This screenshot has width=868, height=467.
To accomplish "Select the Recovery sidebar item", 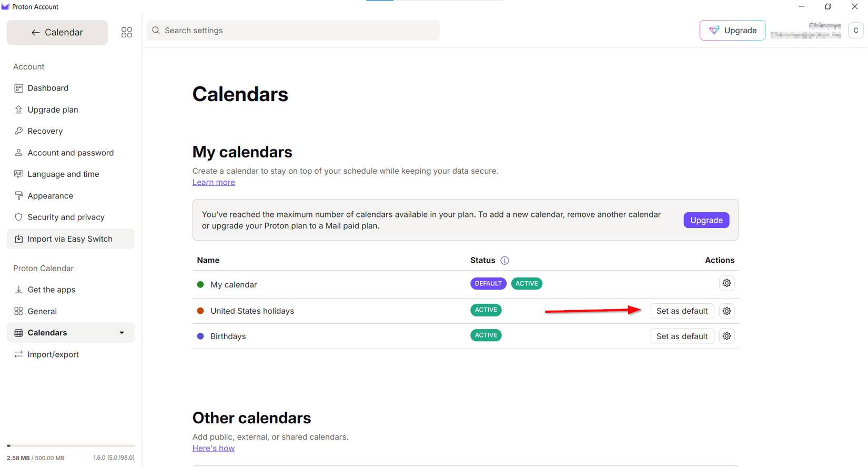I will (x=45, y=131).
